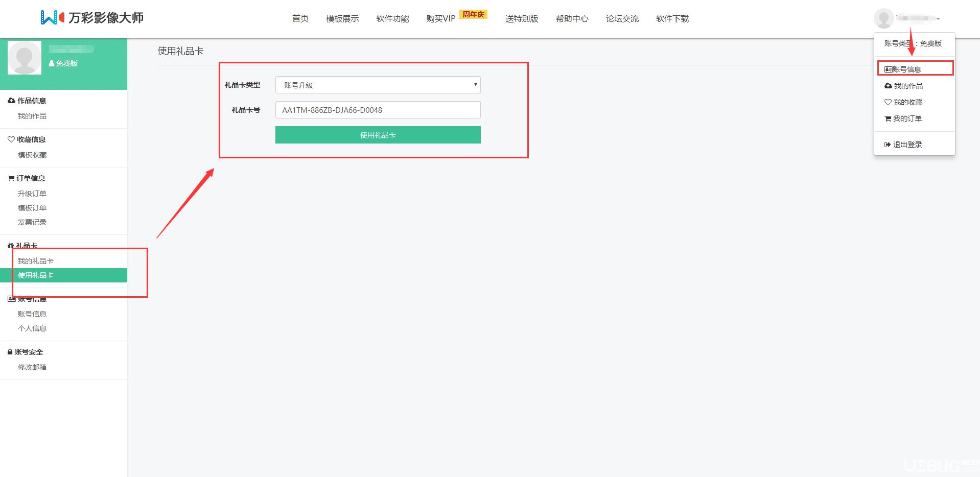Image resolution: width=980 pixels, height=477 pixels.
Task: Click the sign-out icon next to 退出登录
Action: click(888, 145)
